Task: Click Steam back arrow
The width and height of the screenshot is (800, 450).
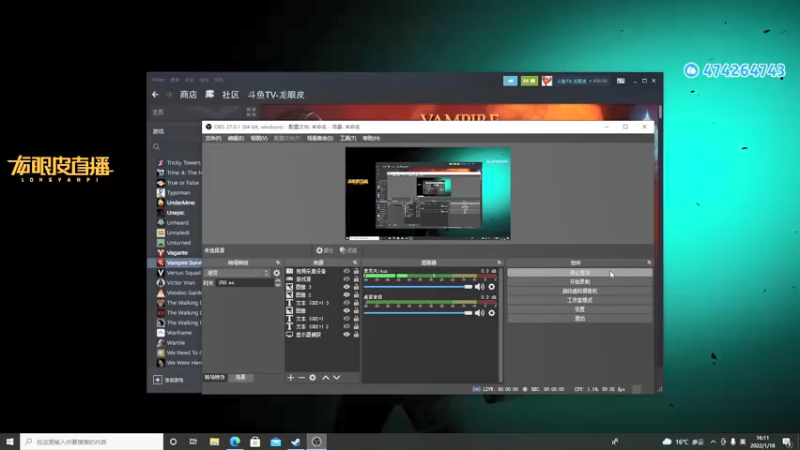Action: pos(155,94)
